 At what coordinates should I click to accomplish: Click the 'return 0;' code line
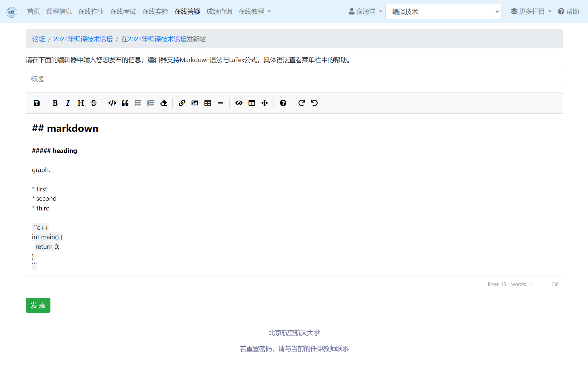(x=47, y=247)
